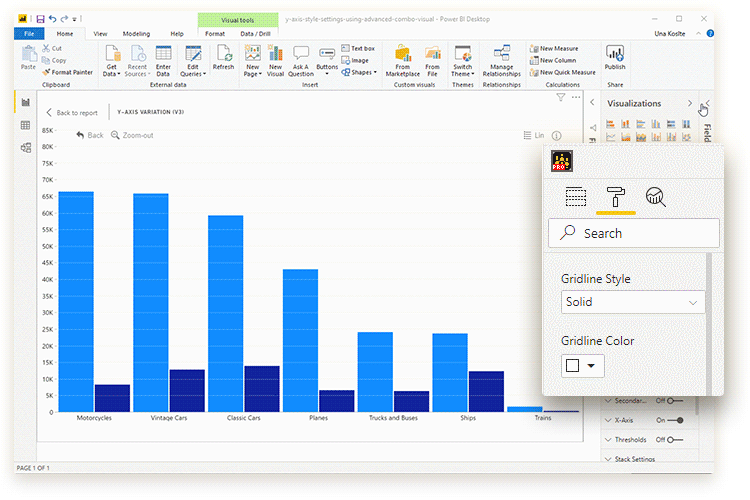
Task: Click the New Visual chart icon
Action: 275,53
